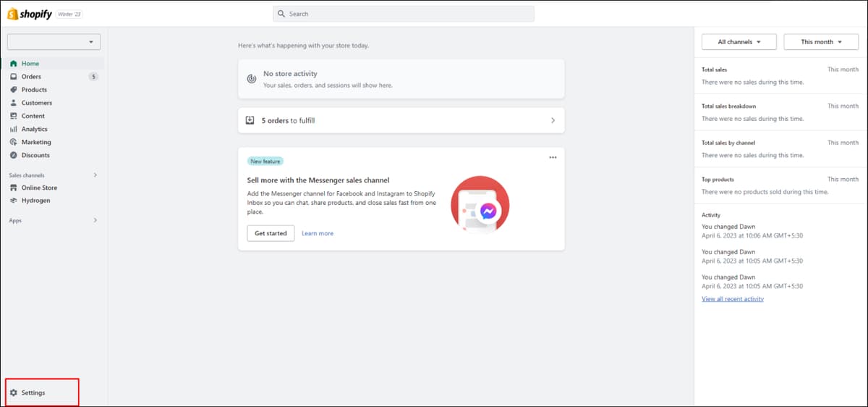Click the Winter '23 edition badge

pyautogui.click(x=69, y=14)
